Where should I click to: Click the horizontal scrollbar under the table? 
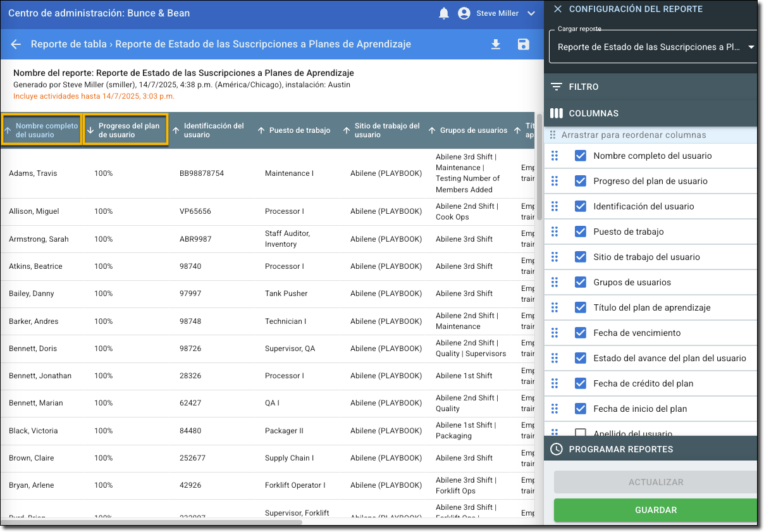(152, 522)
